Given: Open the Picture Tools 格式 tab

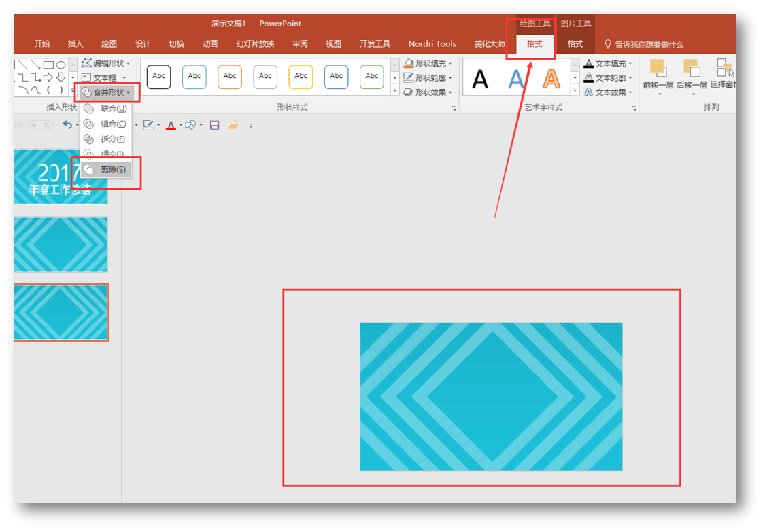Looking at the screenshot, I should [575, 44].
